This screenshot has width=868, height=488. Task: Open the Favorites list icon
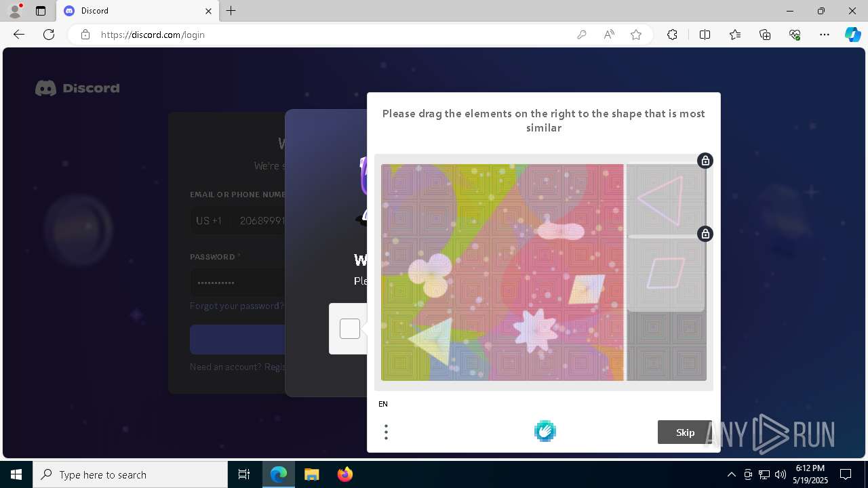735,35
